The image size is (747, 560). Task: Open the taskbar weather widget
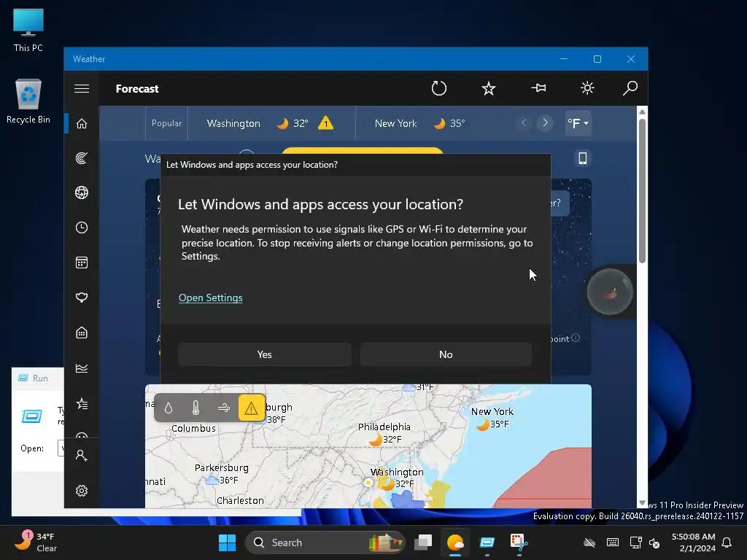pyautogui.click(x=36, y=542)
